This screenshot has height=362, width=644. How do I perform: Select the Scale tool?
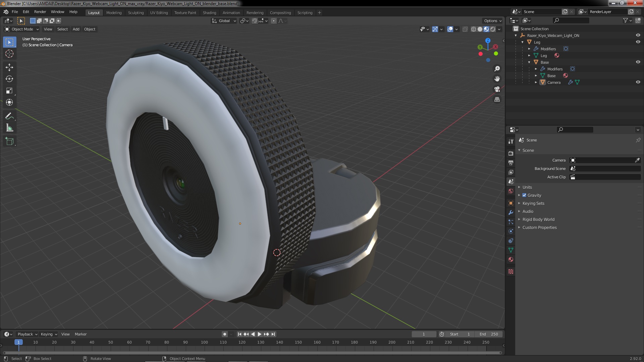(9, 91)
